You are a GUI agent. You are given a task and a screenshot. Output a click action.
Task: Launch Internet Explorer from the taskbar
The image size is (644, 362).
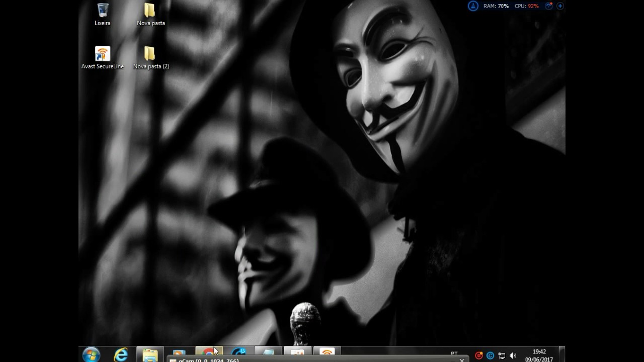[x=121, y=354]
